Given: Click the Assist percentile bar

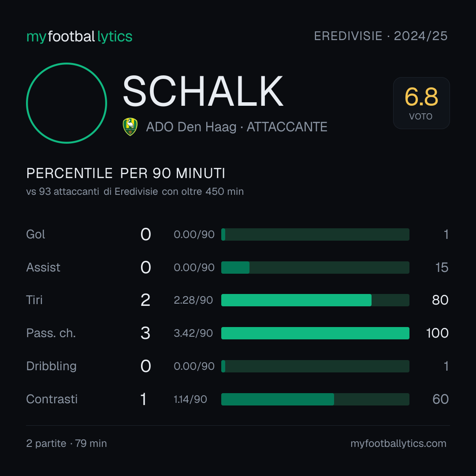Looking at the screenshot, I should click(x=315, y=268).
